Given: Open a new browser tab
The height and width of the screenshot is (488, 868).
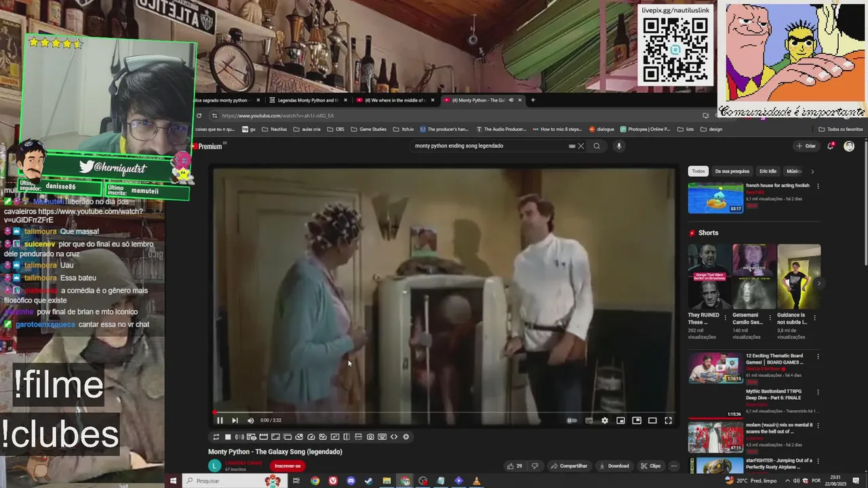Looking at the screenshot, I should (533, 100).
